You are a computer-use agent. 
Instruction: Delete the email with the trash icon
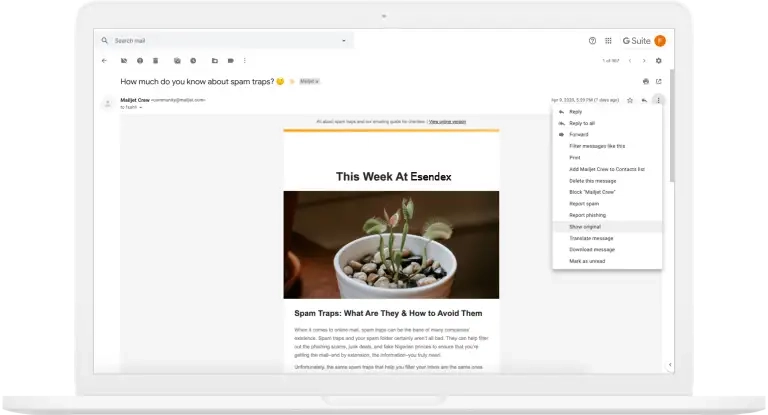pos(155,61)
